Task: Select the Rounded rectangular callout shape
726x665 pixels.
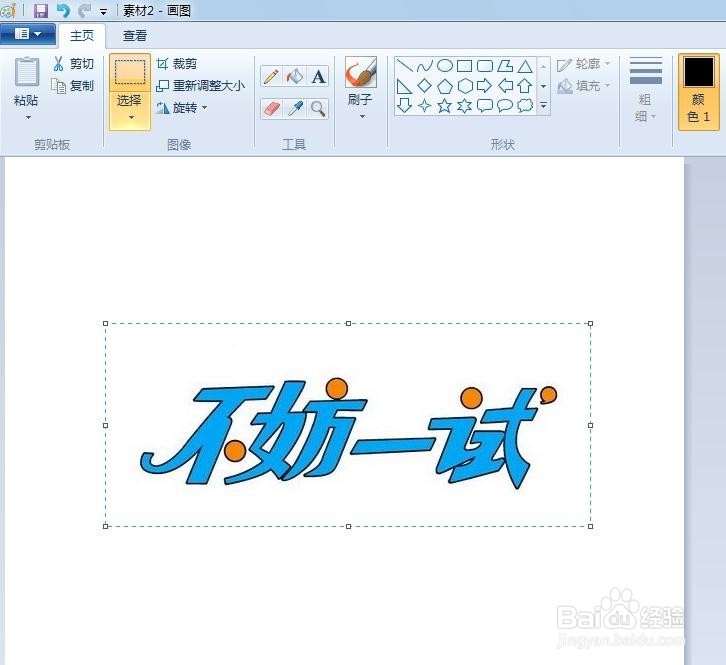Action: click(485, 106)
